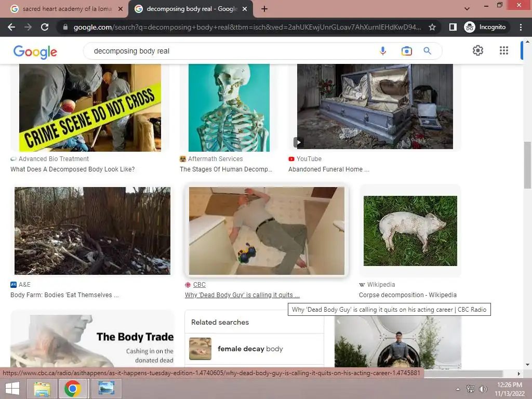Screen dimensions: 532x399
Task: Open 'Abandoned Funeral Home ...' title
Action: (329, 169)
